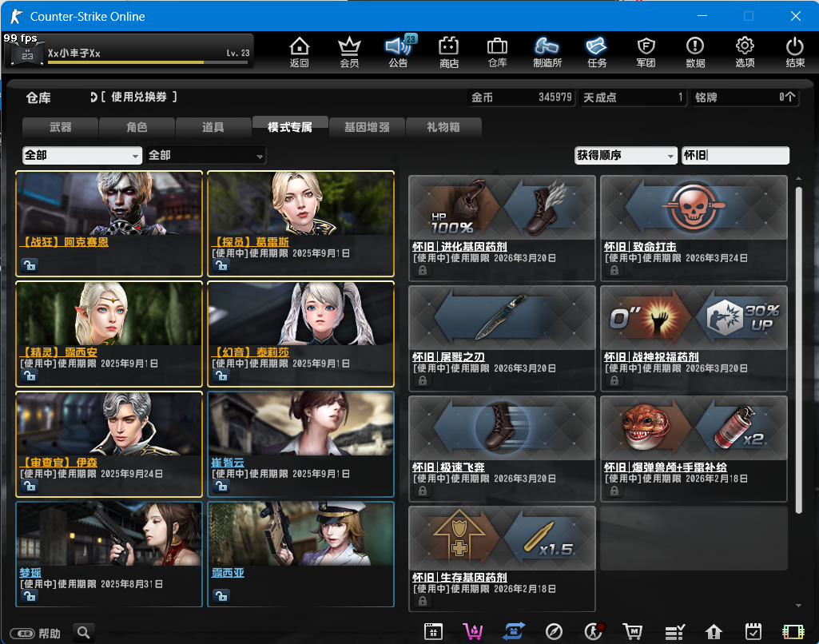Screen dimensions: 819x644
Task: Click the level 23 rank badge
Action: [x=26, y=54]
